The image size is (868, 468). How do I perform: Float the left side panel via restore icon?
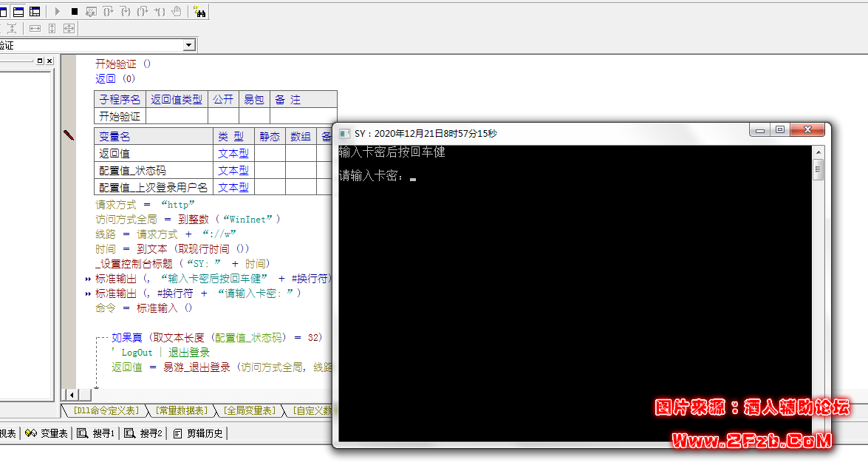pos(40,61)
